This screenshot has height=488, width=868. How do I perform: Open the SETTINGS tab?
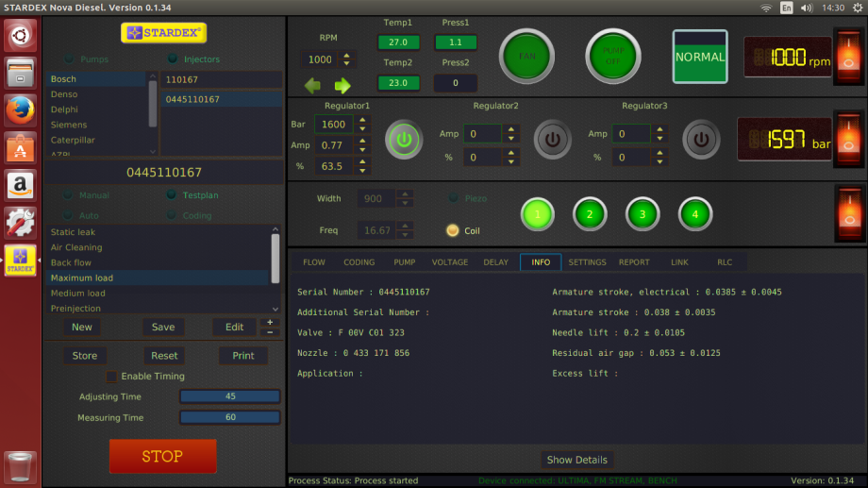[587, 262]
